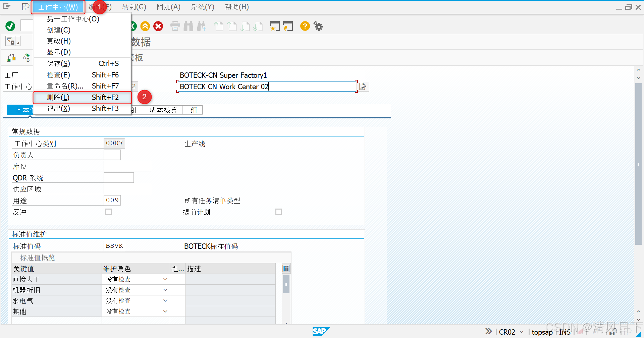Choose 创建(C) in the dropdown menu
This screenshot has width=644, height=338.
click(82, 30)
